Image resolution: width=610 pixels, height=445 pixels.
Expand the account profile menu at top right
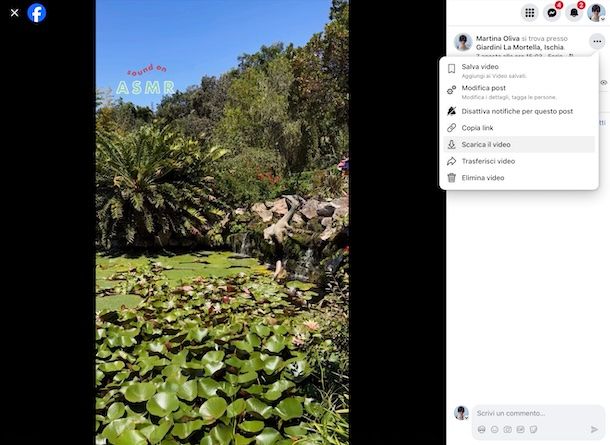tap(596, 13)
